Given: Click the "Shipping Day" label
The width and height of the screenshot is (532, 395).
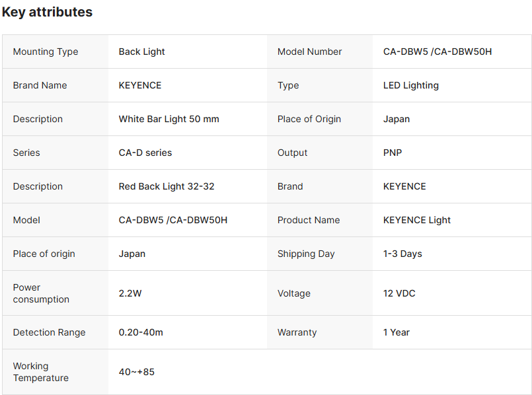Looking at the screenshot, I should [x=306, y=254].
